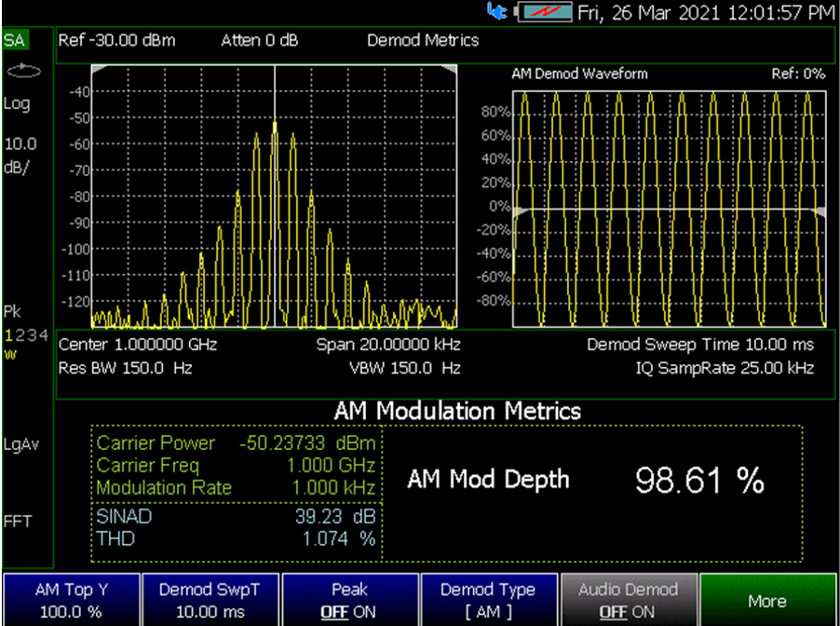
Task: Click the Log scale label
Action: coord(17,103)
